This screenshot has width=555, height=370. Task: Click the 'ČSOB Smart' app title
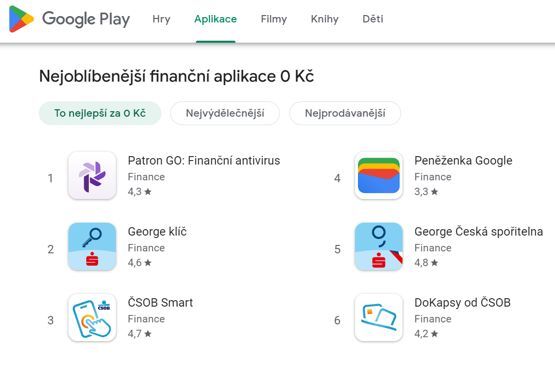[160, 303]
